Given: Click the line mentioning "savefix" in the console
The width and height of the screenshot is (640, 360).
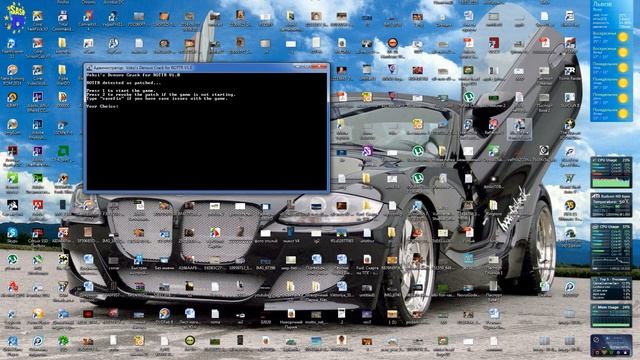Looking at the screenshot, I should [x=158, y=98].
